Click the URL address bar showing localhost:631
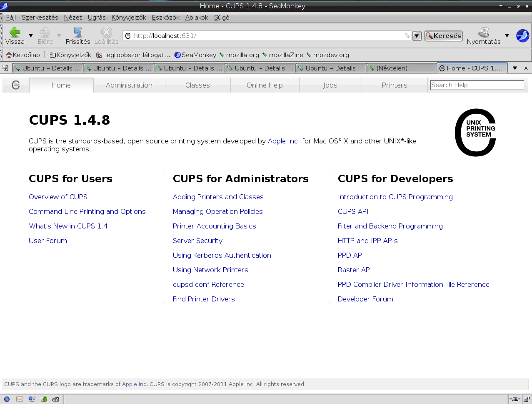Screen dimensions: 532x404 268,36
